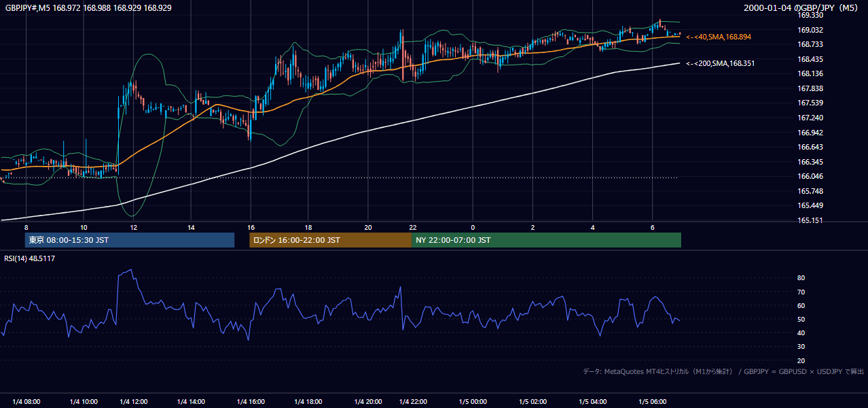Click the 1/4 10:00 bottom time label
Viewport: 868px width, 408px height.
pyautogui.click(x=84, y=401)
